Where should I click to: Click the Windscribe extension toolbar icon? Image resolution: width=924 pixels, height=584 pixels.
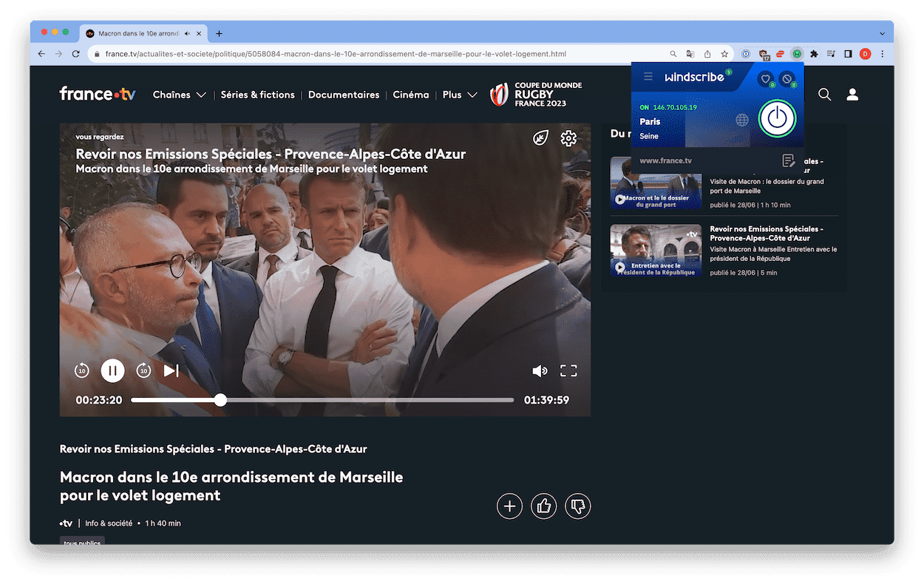[x=797, y=54]
